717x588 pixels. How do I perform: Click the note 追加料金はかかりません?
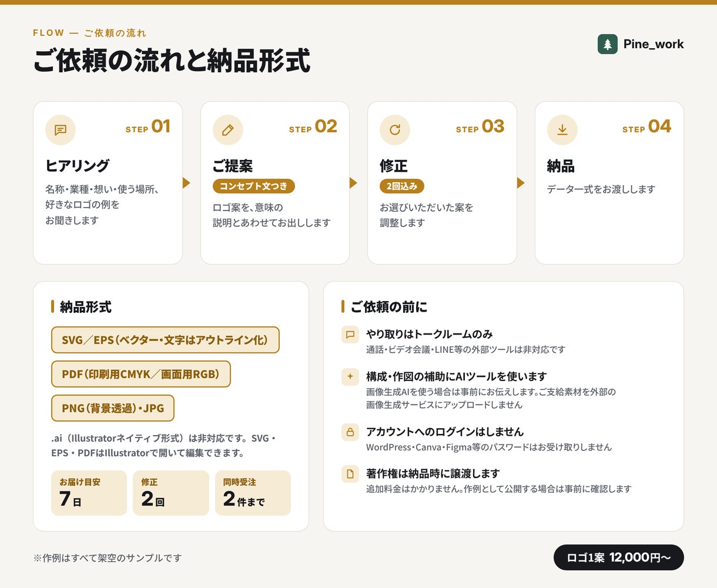coord(499,489)
